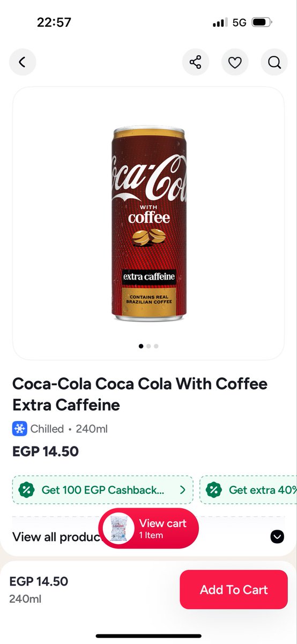The height and width of the screenshot is (644, 297).
Task: Open ice bag thumbnail in View cart
Action: point(117,529)
